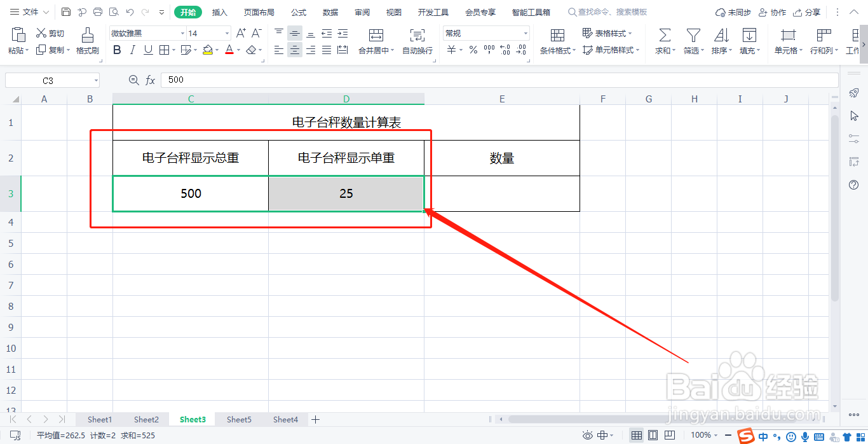Screen dimensions: 868x444
Task: Toggle bold formatting on cell C3
Action: click(x=116, y=50)
